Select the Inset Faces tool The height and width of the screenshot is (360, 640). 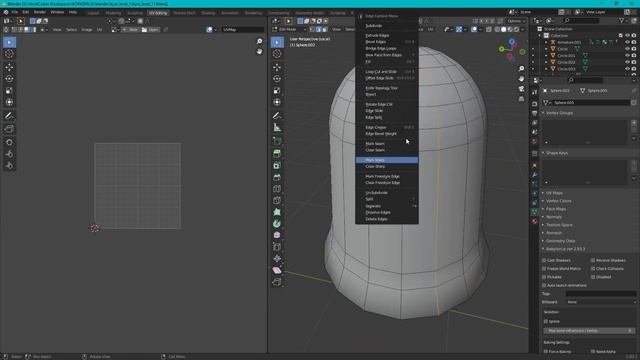pyautogui.click(x=277, y=166)
